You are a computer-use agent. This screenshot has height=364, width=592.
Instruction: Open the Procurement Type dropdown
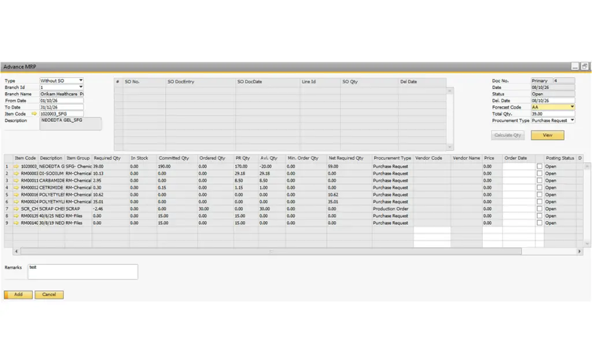tap(572, 120)
